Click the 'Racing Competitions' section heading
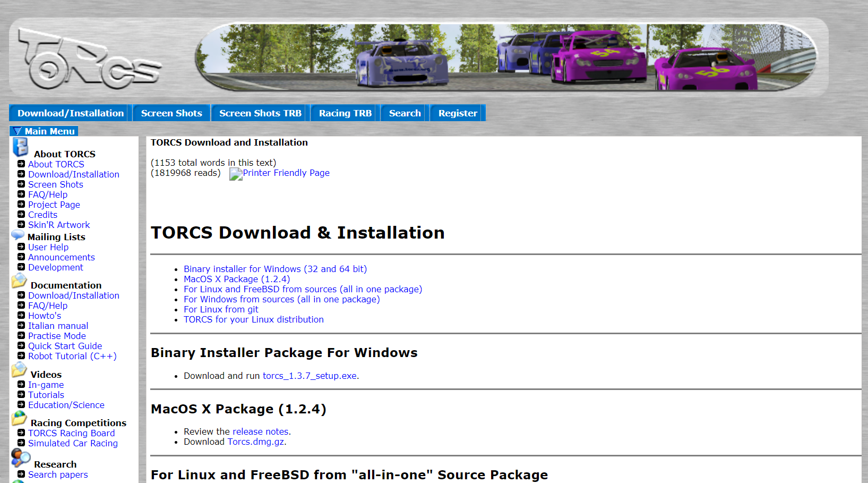The image size is (868, 483). (x=79, y=423)
